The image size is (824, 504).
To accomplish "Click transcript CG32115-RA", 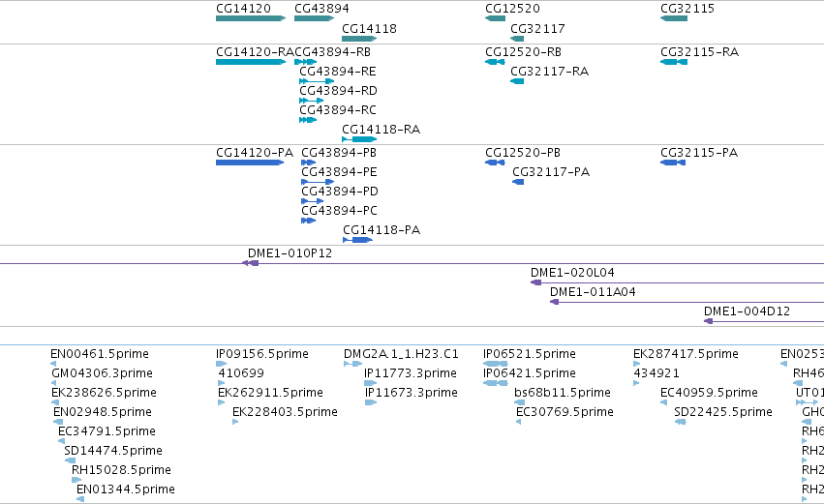I will pyautogui.click(x=674, y=62).
